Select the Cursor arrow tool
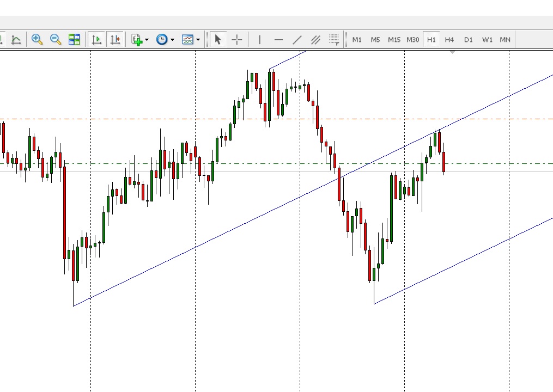The height and width of the screenshot is (392, 553). (217, 40)
